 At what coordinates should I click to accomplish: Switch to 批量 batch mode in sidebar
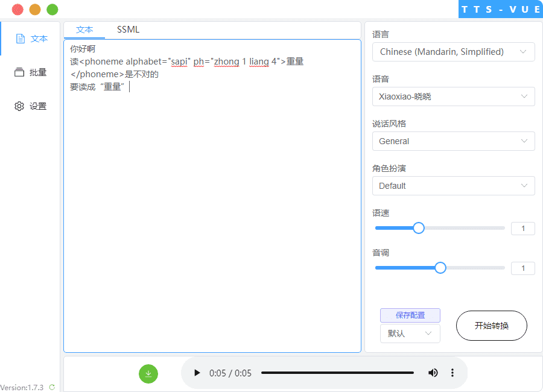click(30, 72)
